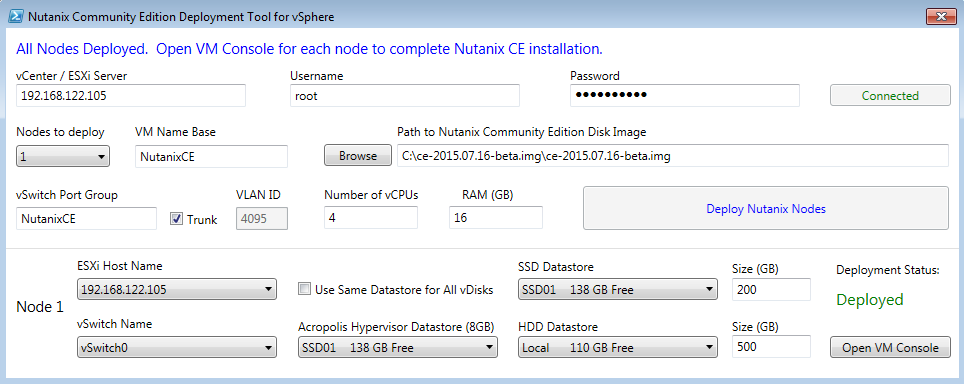This screenshot has width=964, height=384.
Task: Click the Browse button
Action: tap(358, 156)
